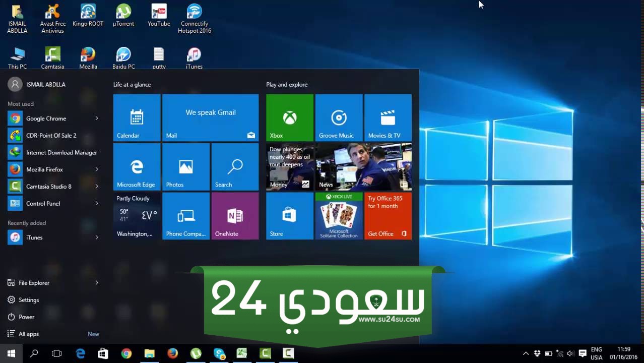Open CDR-Point Of Sale 2
The height and width of the screenshot is (363, 644).
point(53,136)
